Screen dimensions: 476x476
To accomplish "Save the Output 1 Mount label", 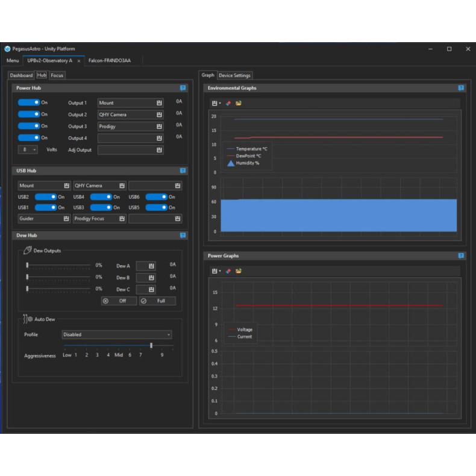I will point(159,103).
